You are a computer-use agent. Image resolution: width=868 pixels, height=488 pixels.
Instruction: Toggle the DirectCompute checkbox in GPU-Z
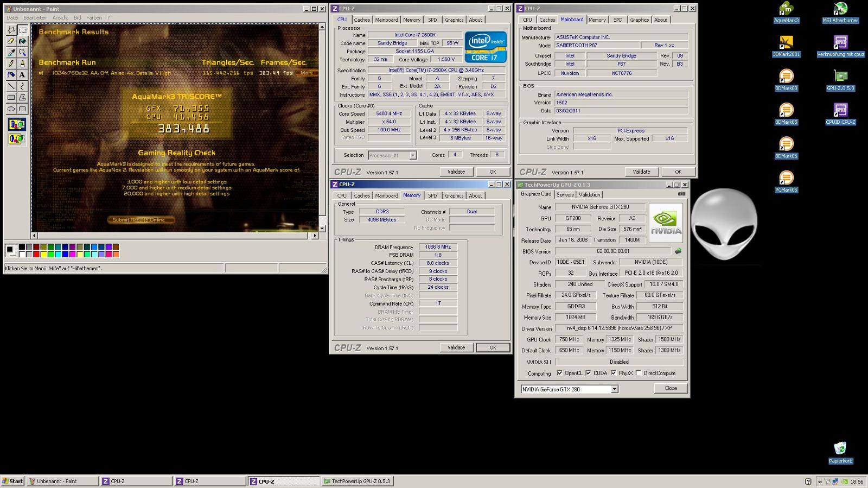pos(639,373)
